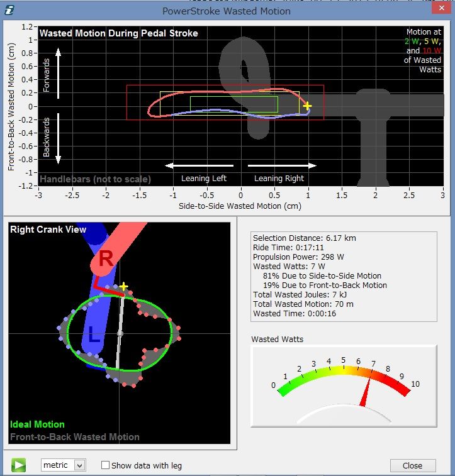The image size is (455, 476).
Task: Click the Wasted Watts: 7 W line
Action: click(x=289, y=266)
